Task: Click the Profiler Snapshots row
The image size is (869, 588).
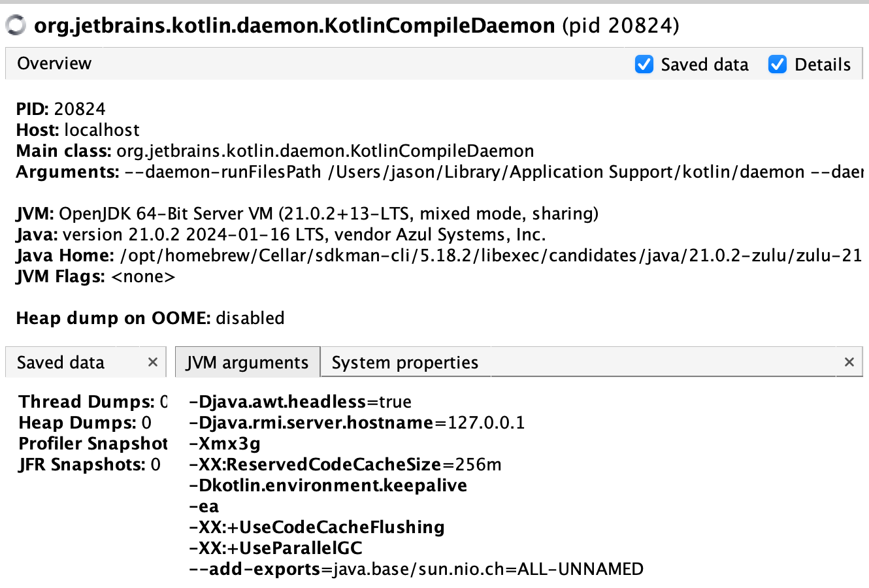Action: click(93, 444)
